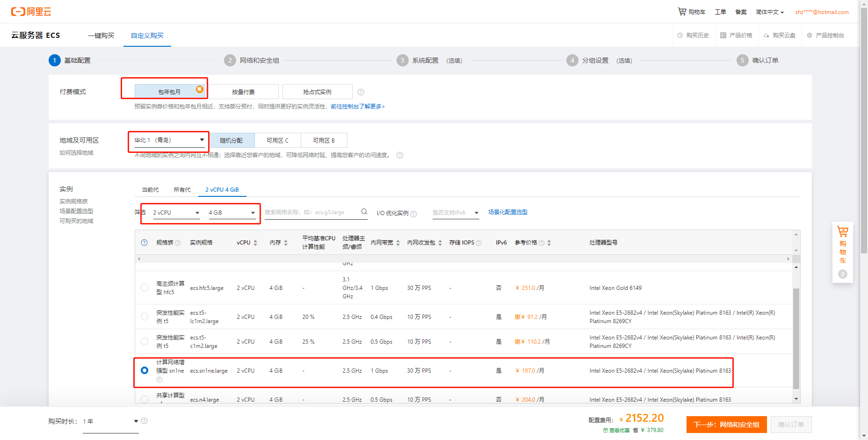The image size is (868, 440).
Task: Click the help icon after the region description
Action: [x=400, y=155]
